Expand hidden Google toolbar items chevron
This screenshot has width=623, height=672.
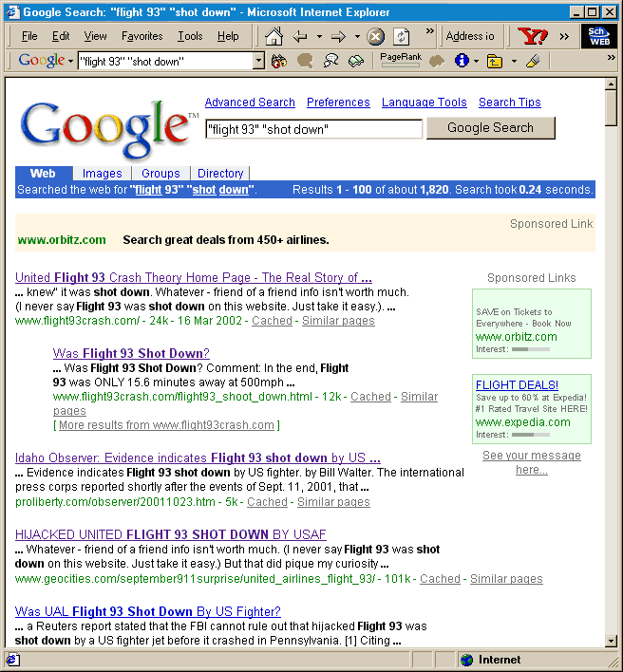(612, 57)
